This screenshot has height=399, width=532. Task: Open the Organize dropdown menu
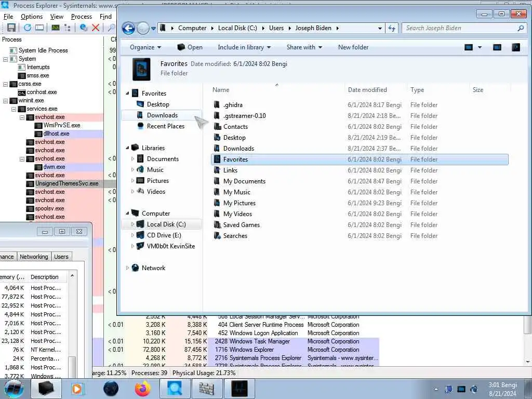[145, 47]
